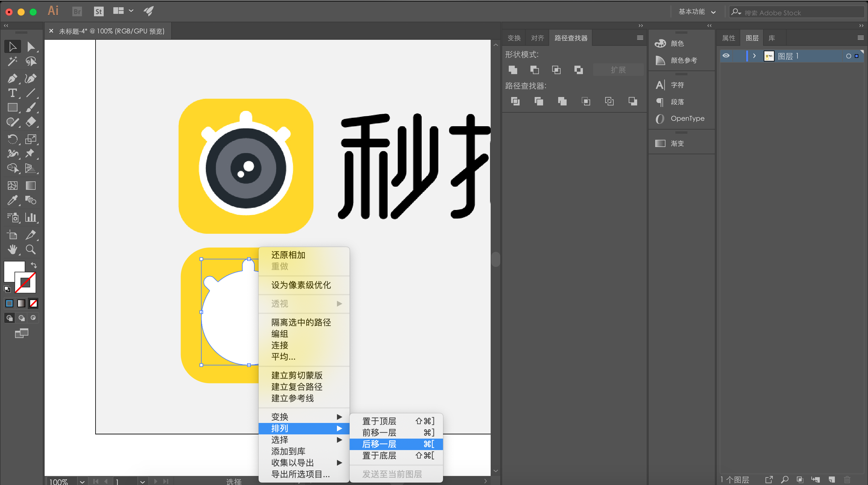The height and width of the screenshot is (485, 868).
Task: Select the Magic Wand tool
Action: pyautogui.click(x=12, y=61)
